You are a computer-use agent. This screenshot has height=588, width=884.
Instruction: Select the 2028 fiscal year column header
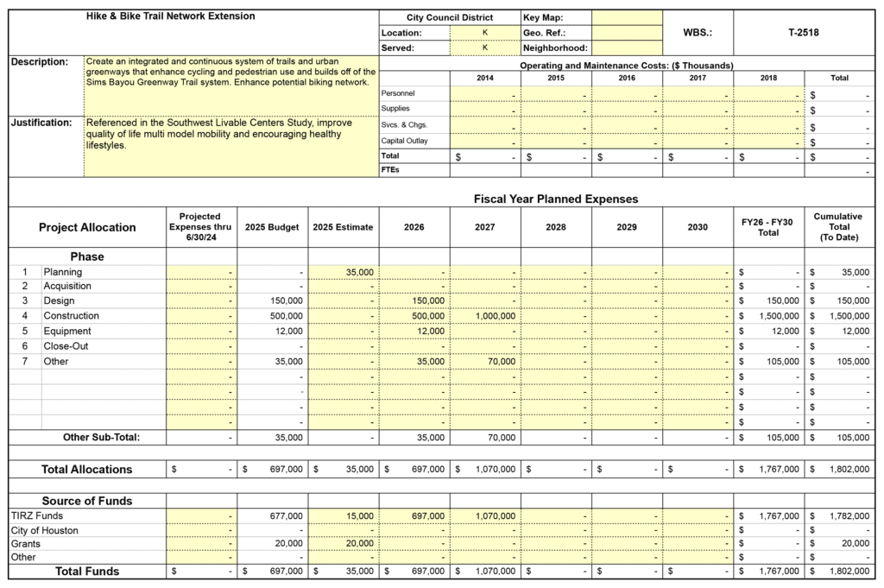coord(556,227)
